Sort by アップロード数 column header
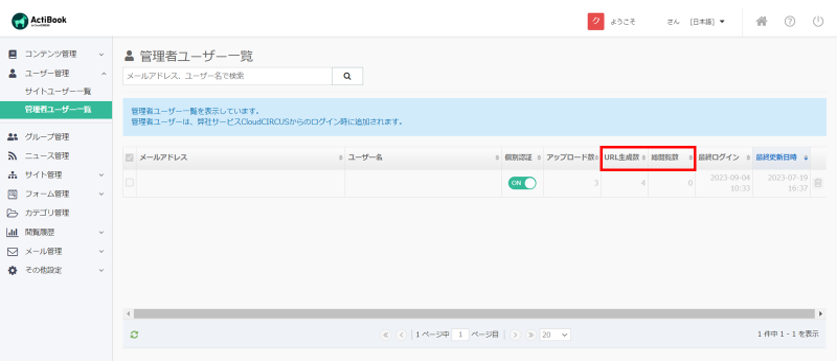 [572, 158]
